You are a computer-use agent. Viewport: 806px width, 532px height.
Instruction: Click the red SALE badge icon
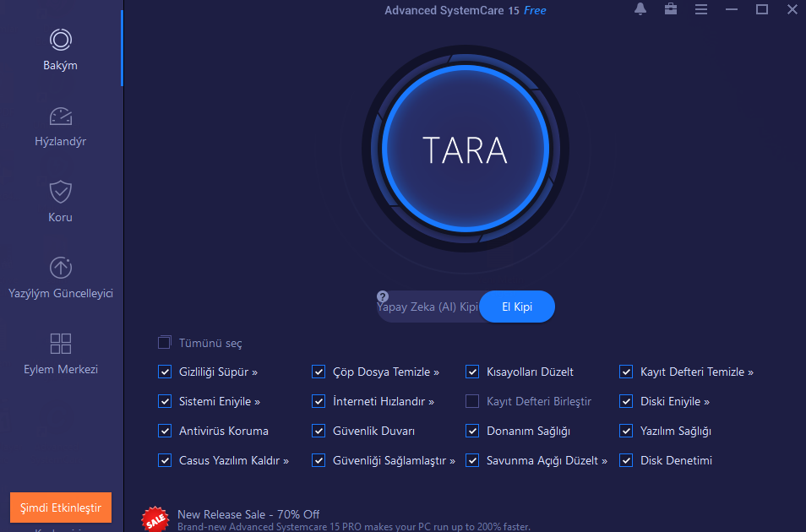tap(155, 519)
